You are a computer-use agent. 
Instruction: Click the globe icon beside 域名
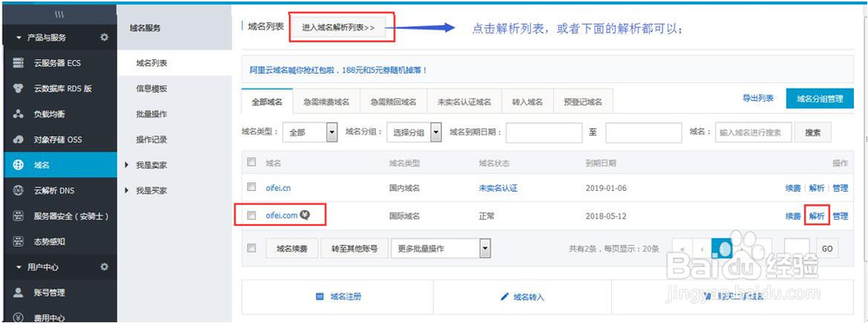18,165
